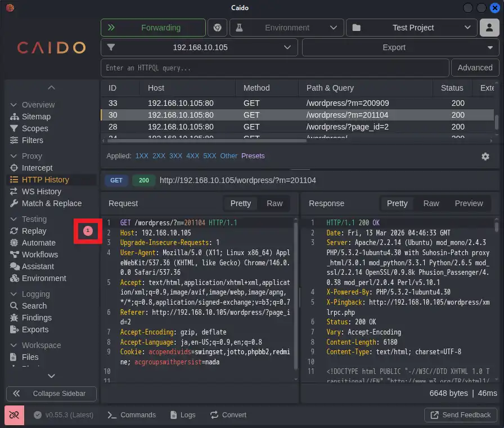
Task: Click the browser icon next to Forwarding
Action: (x=218, y=28)
